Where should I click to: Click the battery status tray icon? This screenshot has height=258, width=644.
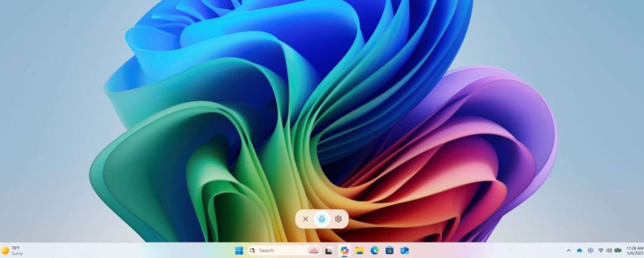click(x=618, y=250)
